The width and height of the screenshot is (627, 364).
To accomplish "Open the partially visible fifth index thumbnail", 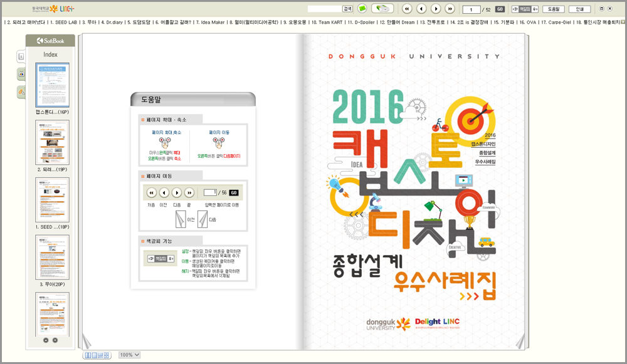I will tap(53, 314).
